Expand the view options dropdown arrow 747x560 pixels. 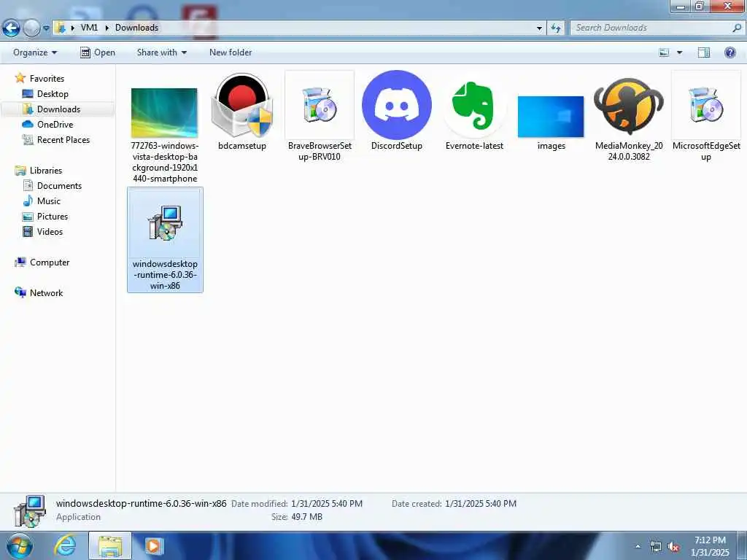click(679, 52)
